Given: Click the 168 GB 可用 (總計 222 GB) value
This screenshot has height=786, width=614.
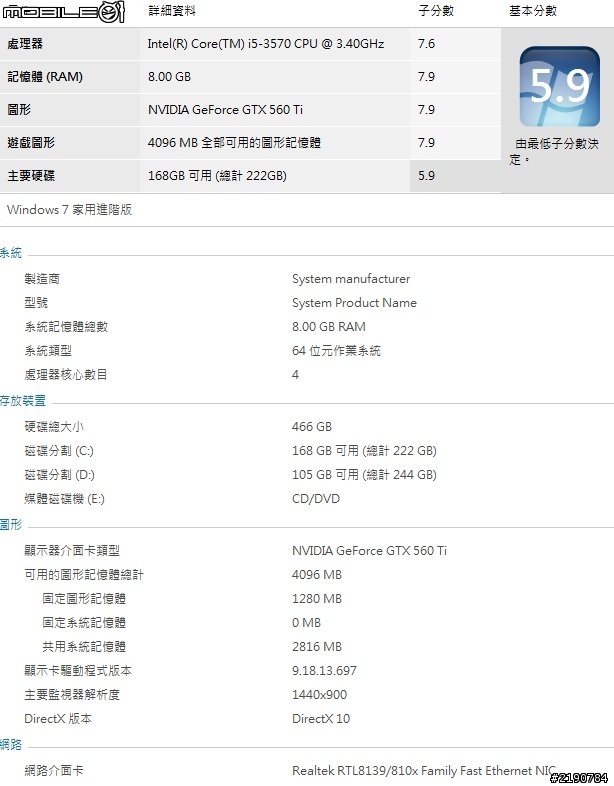Looking at the screenshot, I should coord(364,451).
